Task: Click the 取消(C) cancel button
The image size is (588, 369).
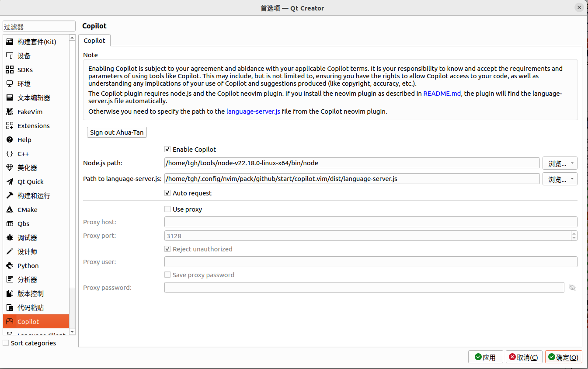Action: click(524, 357)
